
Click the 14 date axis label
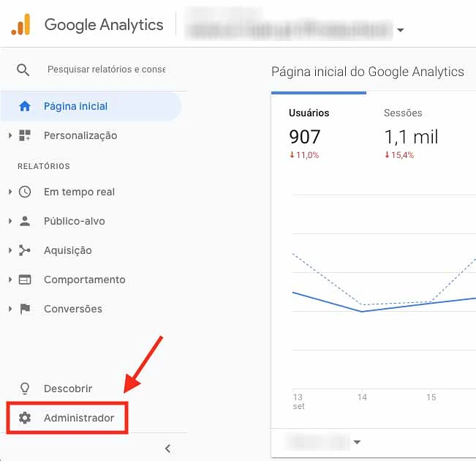362,397
